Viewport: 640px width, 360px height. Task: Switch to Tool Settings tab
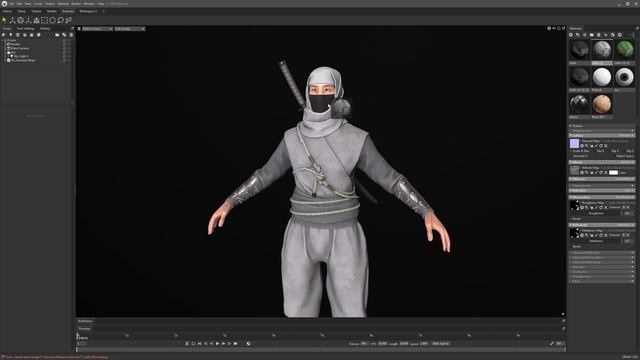click(25, 29)
